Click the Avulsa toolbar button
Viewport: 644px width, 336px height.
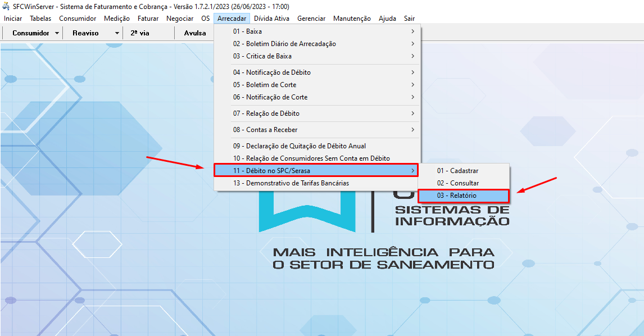[x=195, y=33]
